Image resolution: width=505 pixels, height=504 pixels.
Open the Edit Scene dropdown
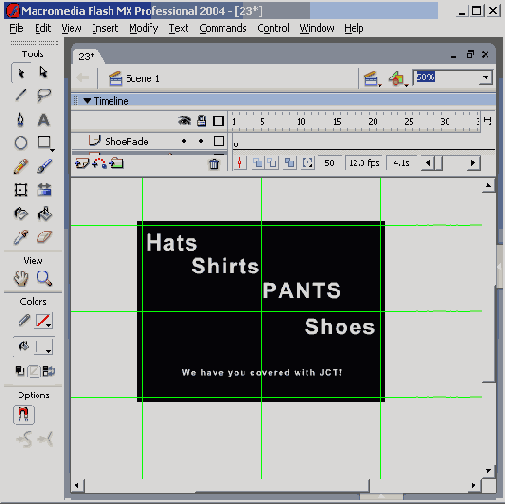(372, 79)
